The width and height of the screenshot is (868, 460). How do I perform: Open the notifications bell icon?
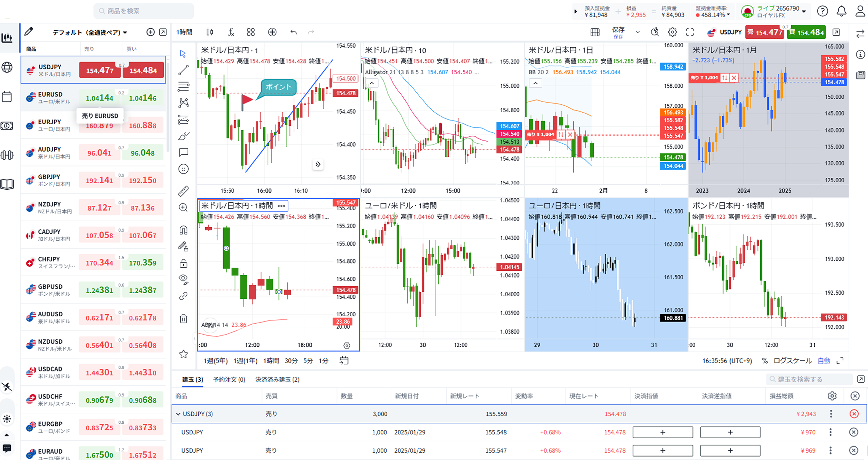[841, 11]
